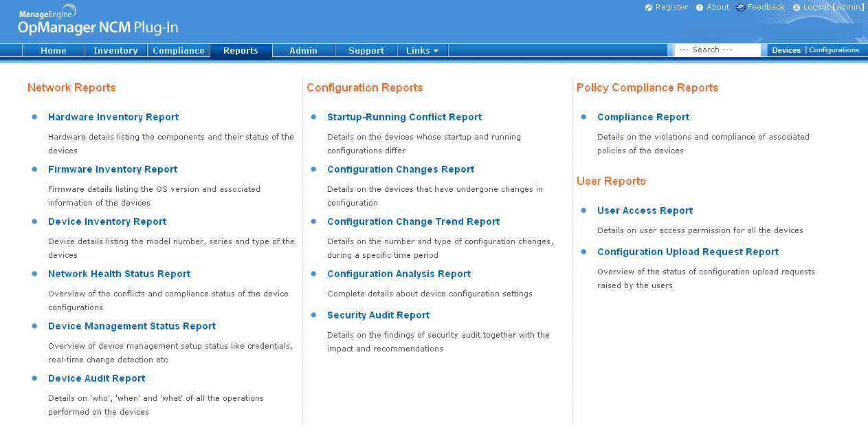Screen dimensions: 868x425
Task: Navigate to the Home tab
Action: point(53,50)
